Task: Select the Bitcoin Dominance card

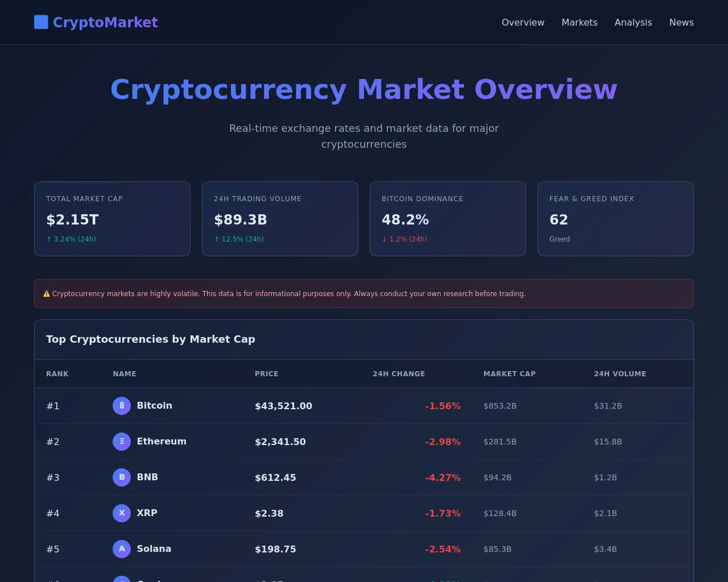Action: click(x=448, y=219)
